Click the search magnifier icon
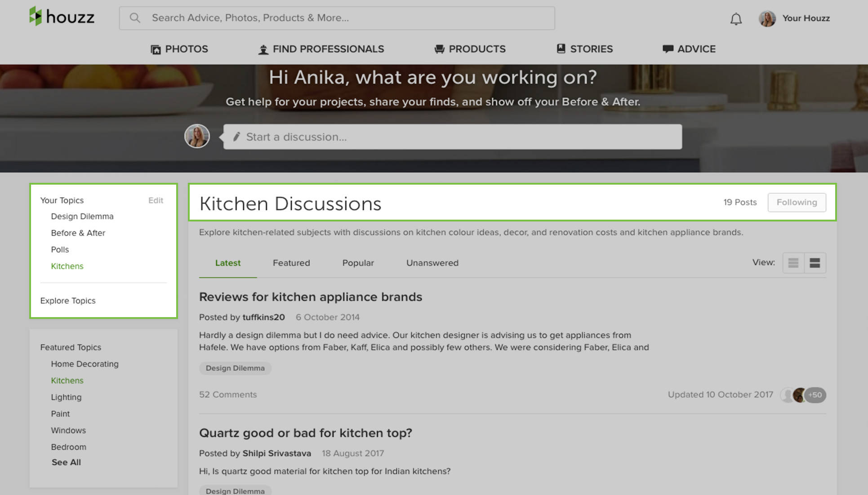The height and width of the screenshot is (495, 868). (135, 18)
